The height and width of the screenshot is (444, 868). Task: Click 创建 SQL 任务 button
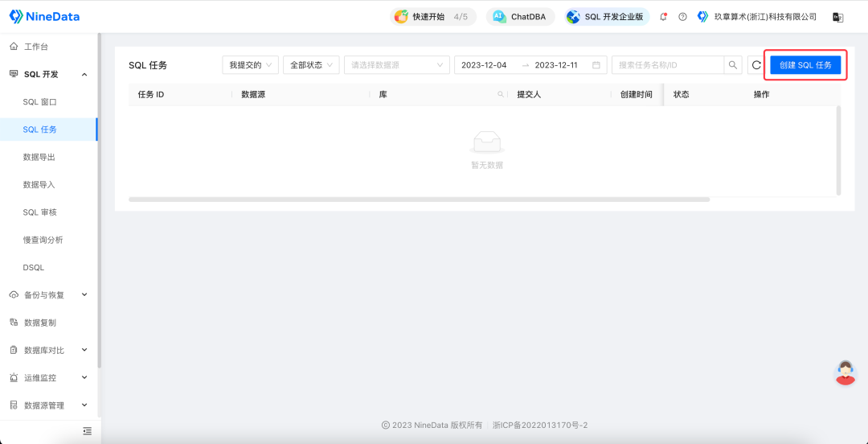(805, 65)
